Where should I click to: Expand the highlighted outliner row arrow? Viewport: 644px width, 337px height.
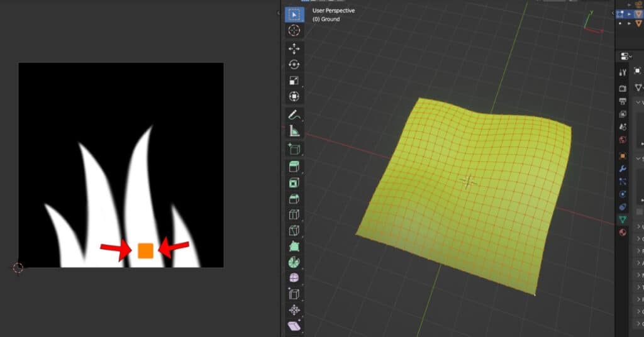(629, 14)
